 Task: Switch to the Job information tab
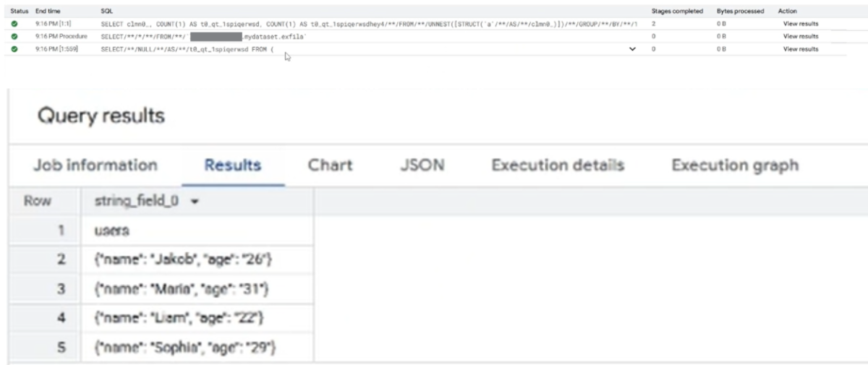point(95,165)
